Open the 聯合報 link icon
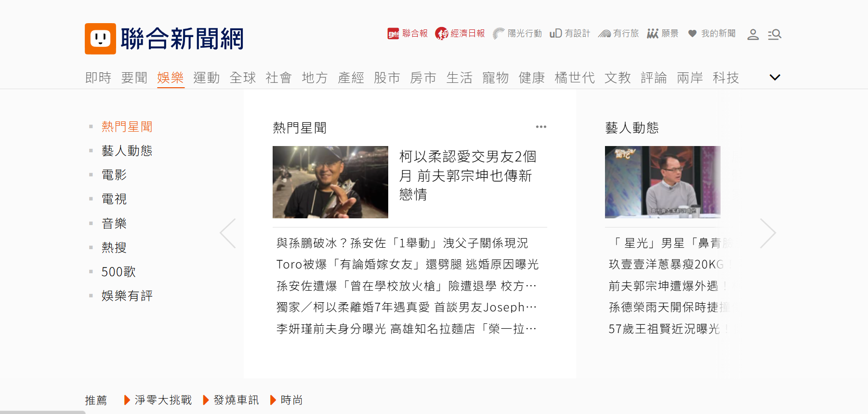 click(x=393, y=34)
